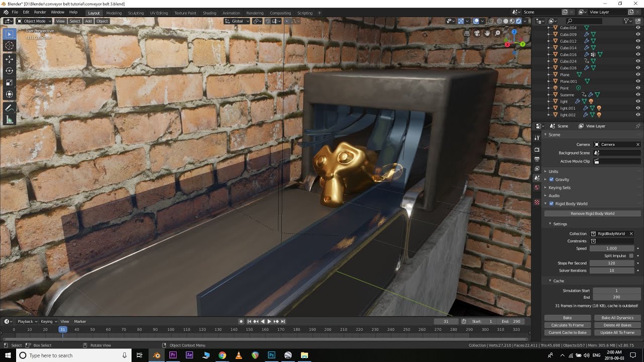Image resolution: width=644 pixels, height=362 pixels.
Task: Click the zoom view magnifier gizmo
Action: [x=498, y=33]
